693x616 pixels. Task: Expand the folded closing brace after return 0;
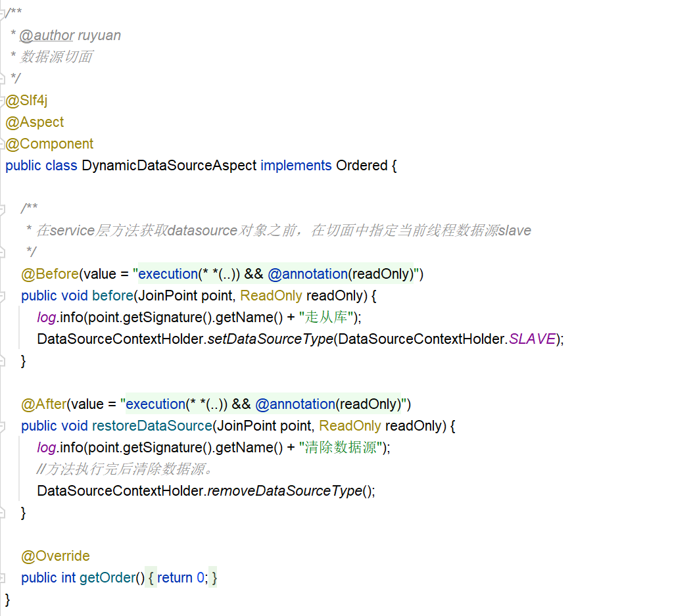click(214, 578)
